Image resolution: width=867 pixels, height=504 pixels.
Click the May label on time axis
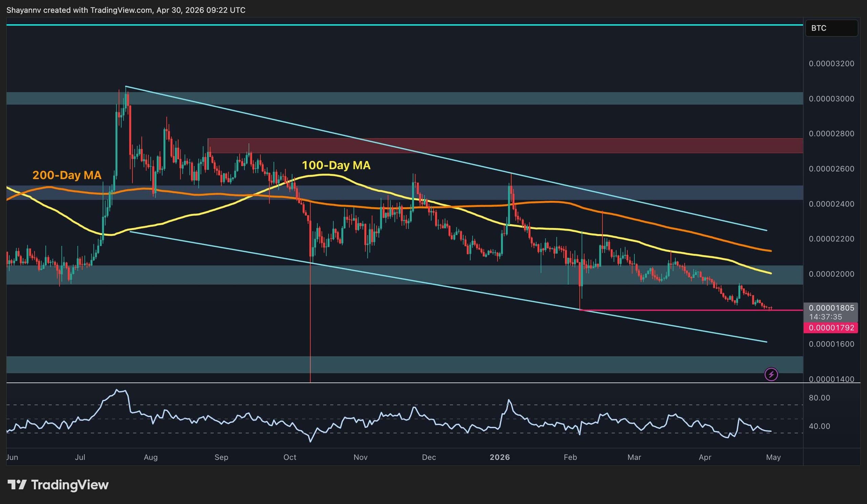[x=774, y=457]
